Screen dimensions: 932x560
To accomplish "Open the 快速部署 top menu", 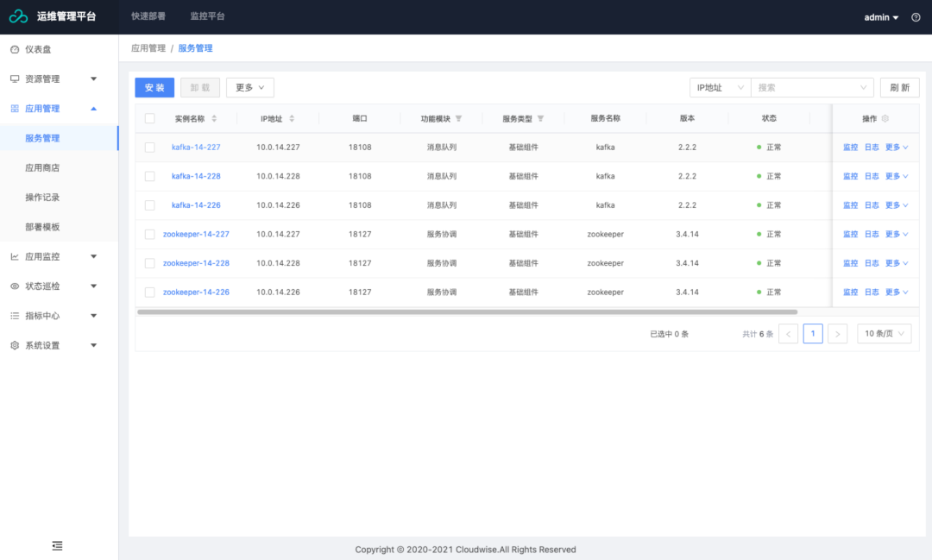I will 148,16.
